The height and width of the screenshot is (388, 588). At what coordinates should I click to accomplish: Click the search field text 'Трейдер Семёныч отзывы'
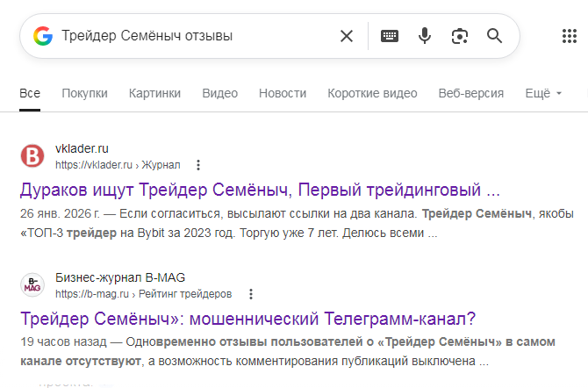[147, 36]
